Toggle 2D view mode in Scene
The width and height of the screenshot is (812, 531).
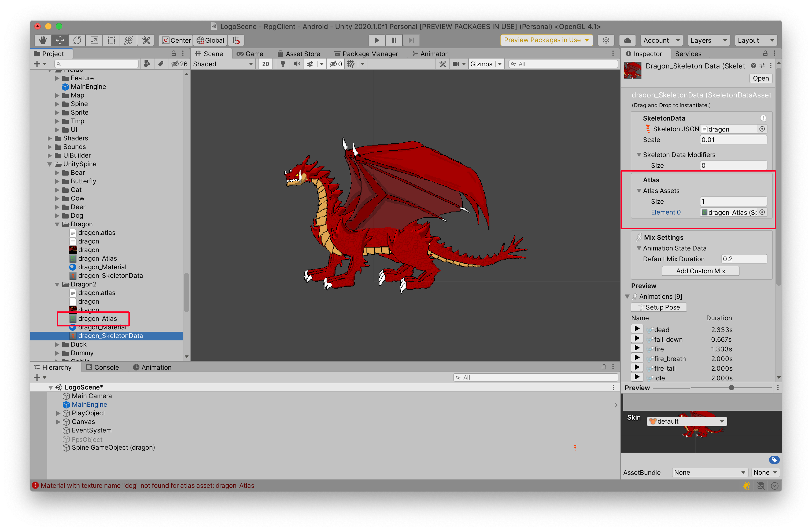265,64
